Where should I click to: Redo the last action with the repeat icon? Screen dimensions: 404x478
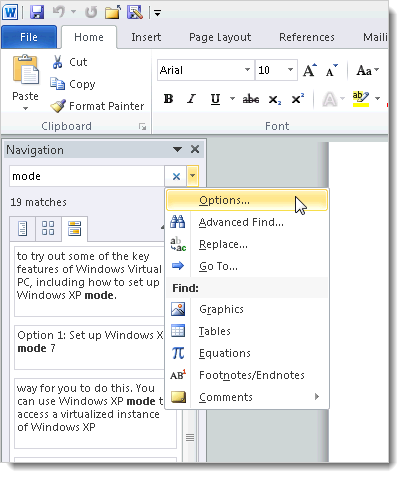pos(91,12)
